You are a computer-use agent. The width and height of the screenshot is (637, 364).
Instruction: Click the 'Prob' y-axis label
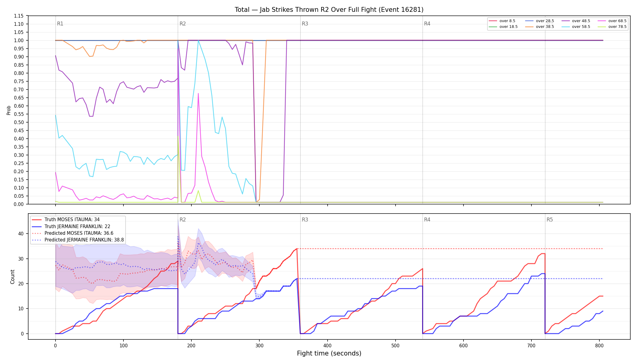pyautogui.click(x=9, y=110)
